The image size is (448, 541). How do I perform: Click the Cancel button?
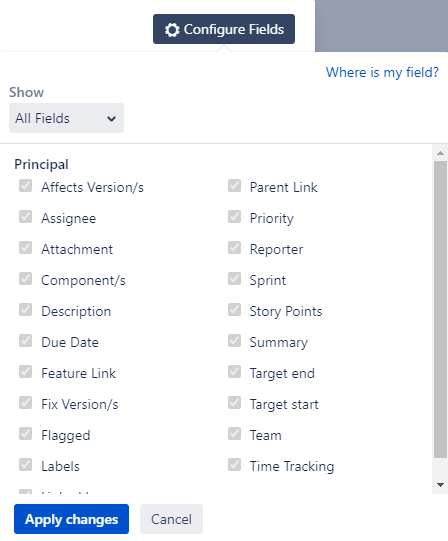click(171, 519)
